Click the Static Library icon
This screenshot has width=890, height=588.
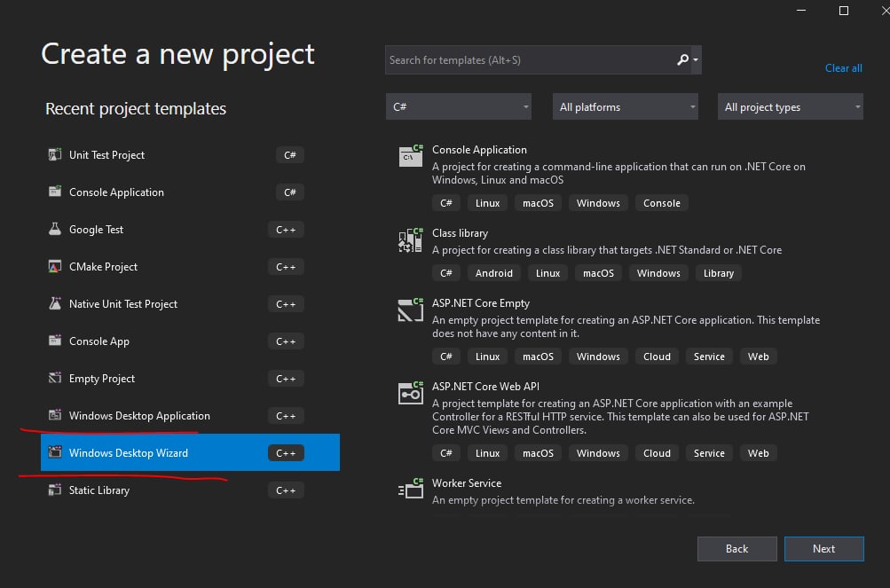55,490
